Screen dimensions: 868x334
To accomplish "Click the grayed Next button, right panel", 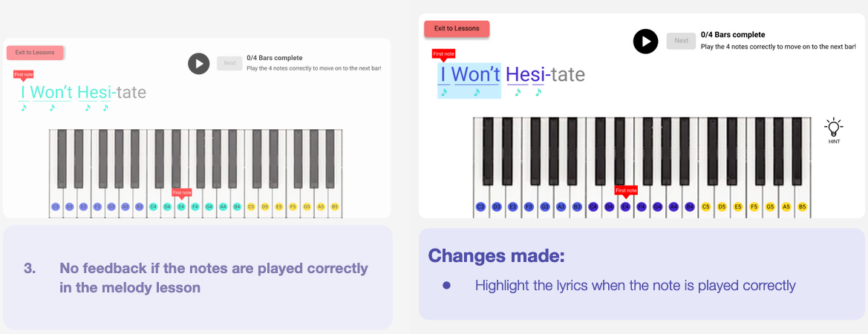I will point(681,41).
